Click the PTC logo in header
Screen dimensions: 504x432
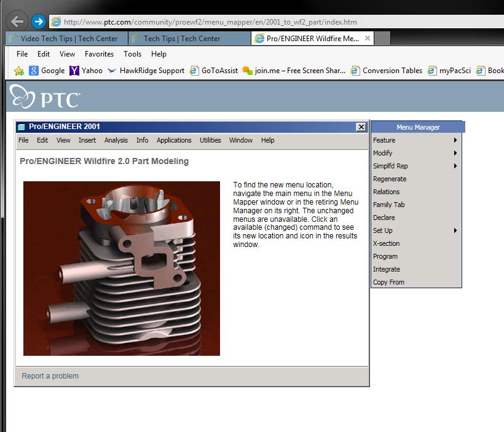pos(44,96)
